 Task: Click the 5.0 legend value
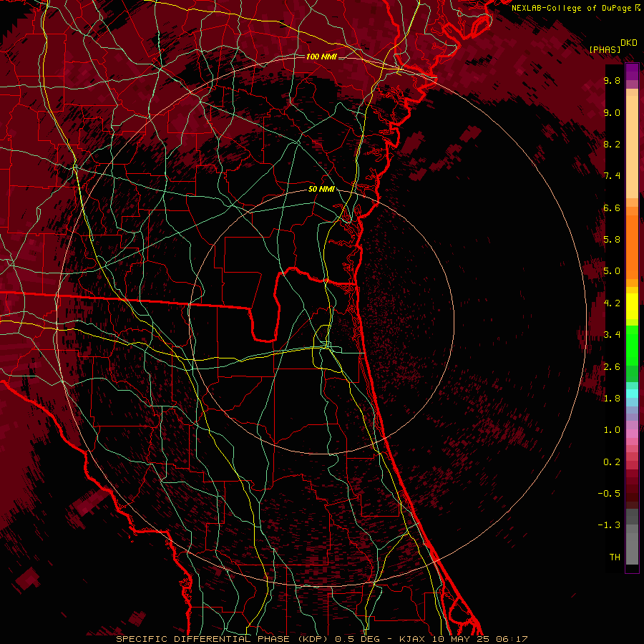coord(612,271)
